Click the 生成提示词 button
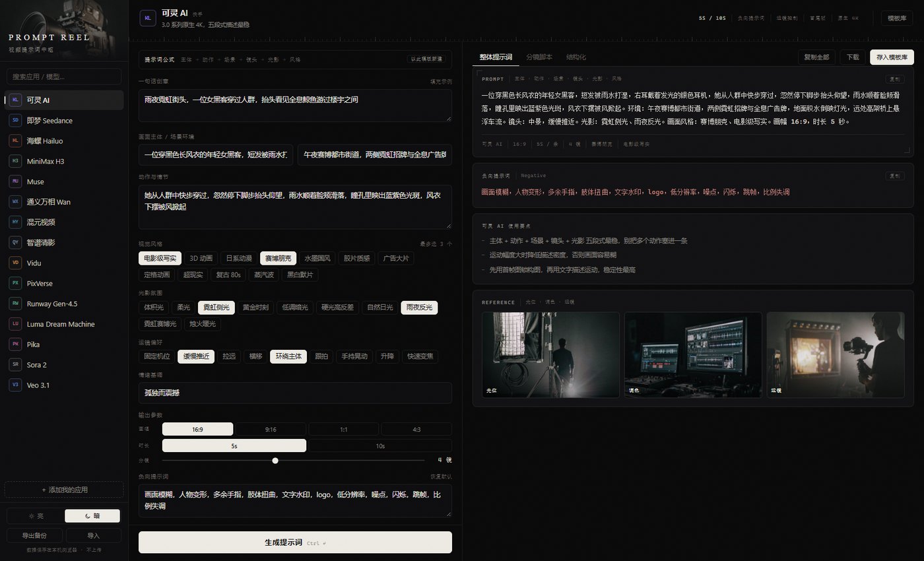 pos(295,543)
